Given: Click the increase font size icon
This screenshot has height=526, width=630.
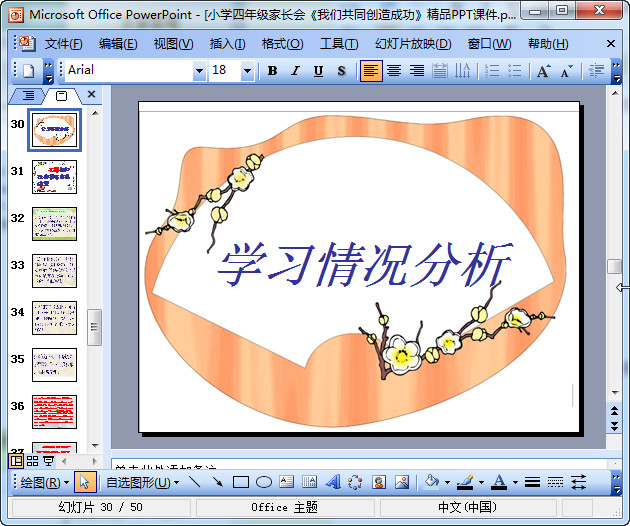Looking at the screenshot, I should tap(543, 71).
